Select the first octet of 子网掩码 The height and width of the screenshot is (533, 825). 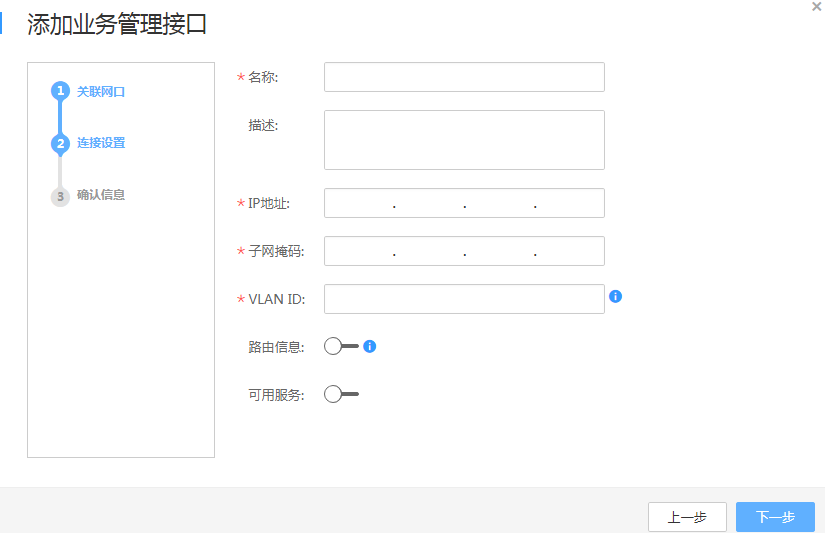[359, 251]
